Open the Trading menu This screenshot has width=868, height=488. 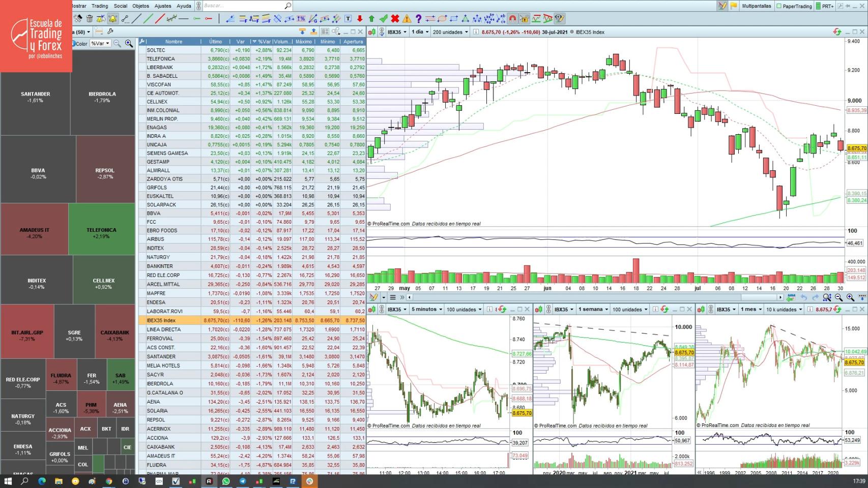point(100,6)
